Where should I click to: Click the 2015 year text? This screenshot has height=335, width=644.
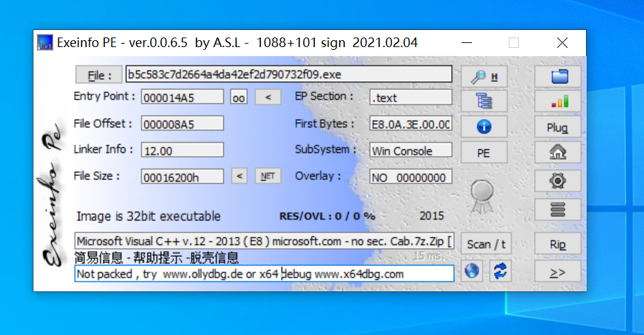tap(432, 216)
